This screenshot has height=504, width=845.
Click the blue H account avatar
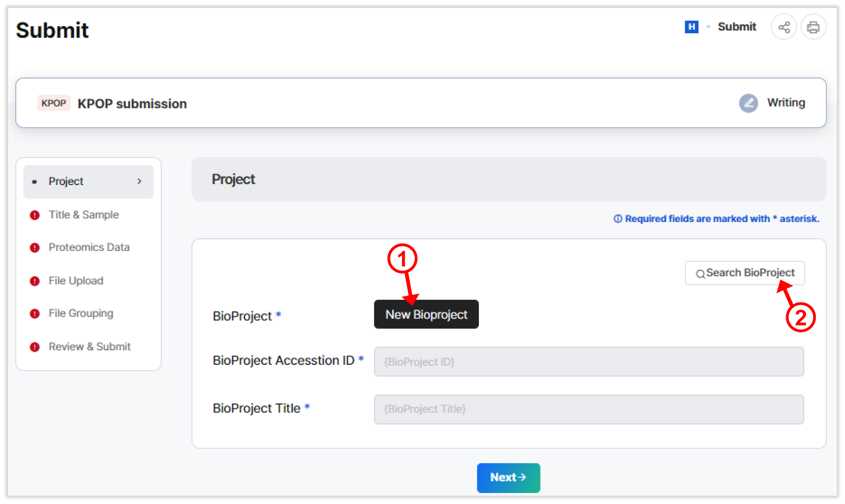pos(691,27)
